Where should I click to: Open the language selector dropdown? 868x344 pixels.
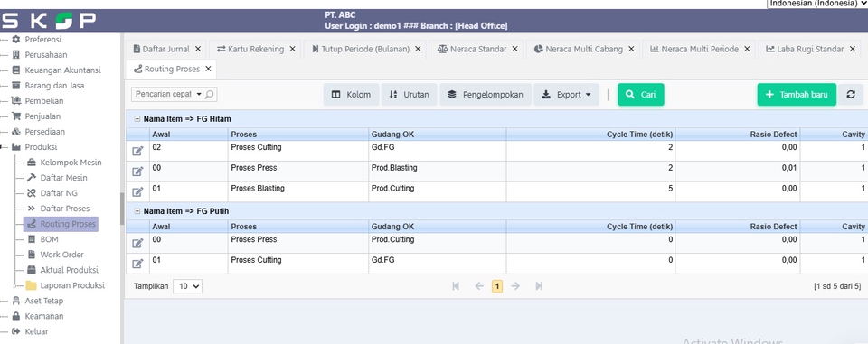(816, 4)
